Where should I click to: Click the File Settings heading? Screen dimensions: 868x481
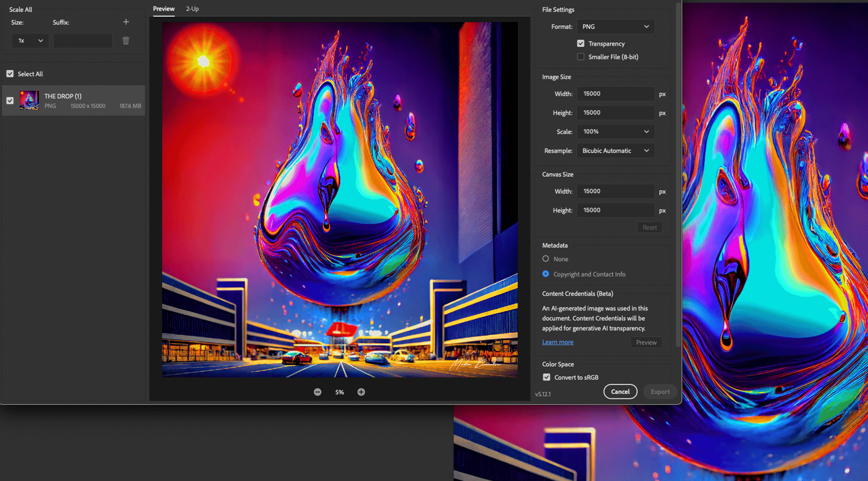tap(558, 9)
